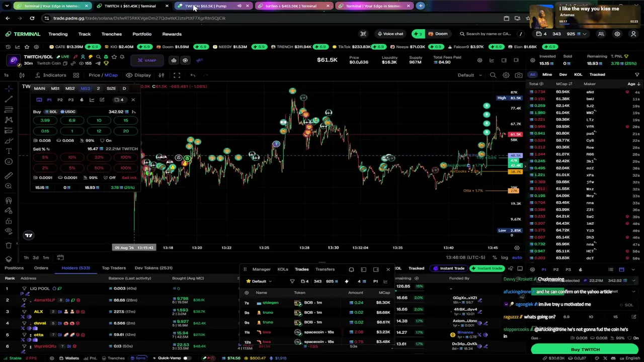This screenshot has width=644, height=362.
Task: Enter fullscreen chart mode
Action: tap(177, 75)
